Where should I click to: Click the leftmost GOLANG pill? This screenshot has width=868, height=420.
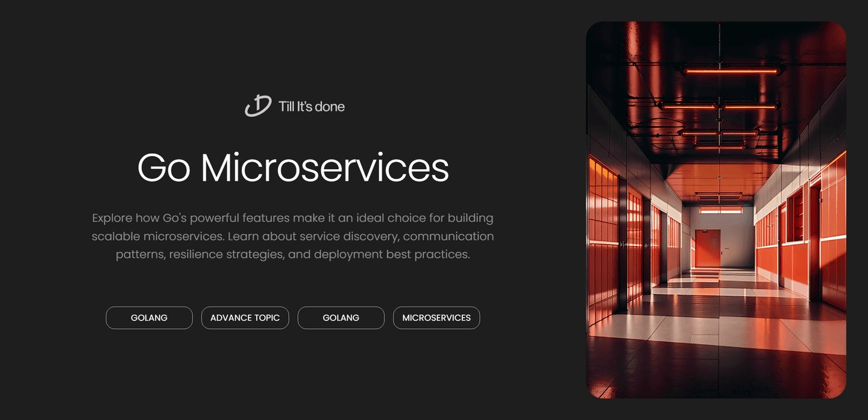149,318
